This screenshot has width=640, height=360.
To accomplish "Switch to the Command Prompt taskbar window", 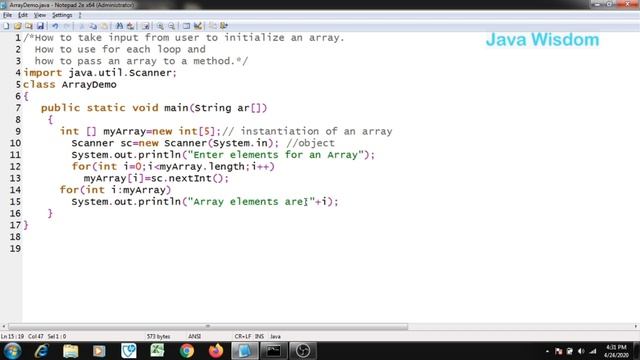I will (x=273, y=351).
